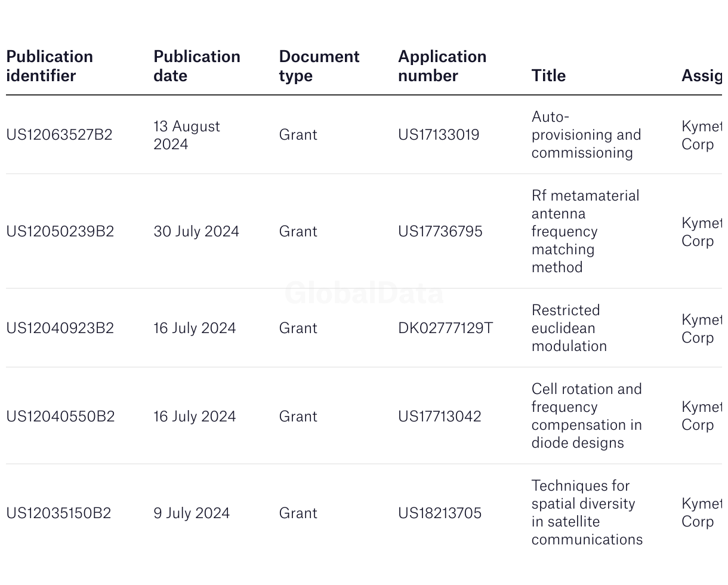Select publication identifier US12040550B2
The height and width of the screenshot is (585, 728).
click(x=60, y=417)
